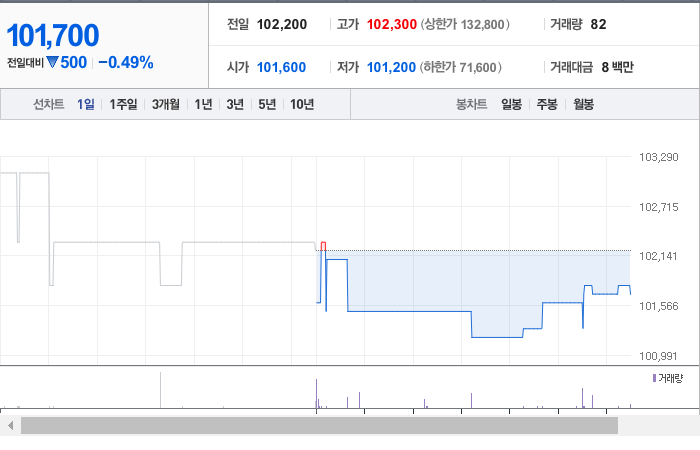Click the 저가 value 101,200

391,67
